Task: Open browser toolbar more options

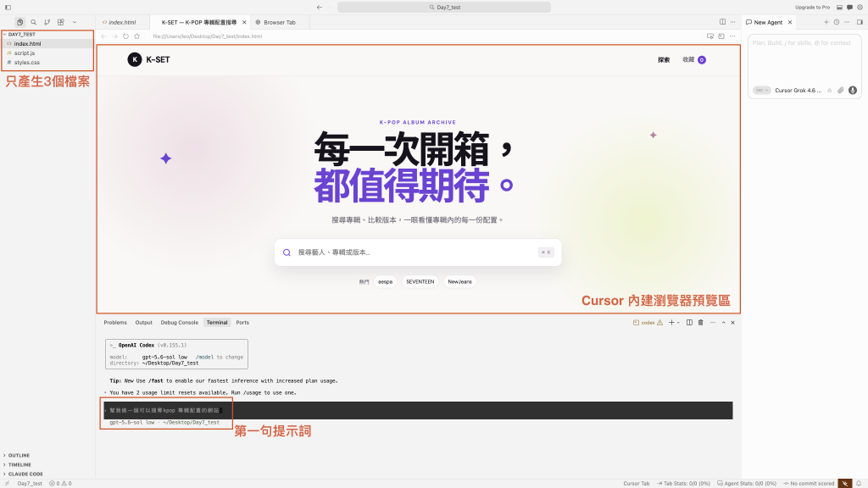Action: tap(732, 36)
